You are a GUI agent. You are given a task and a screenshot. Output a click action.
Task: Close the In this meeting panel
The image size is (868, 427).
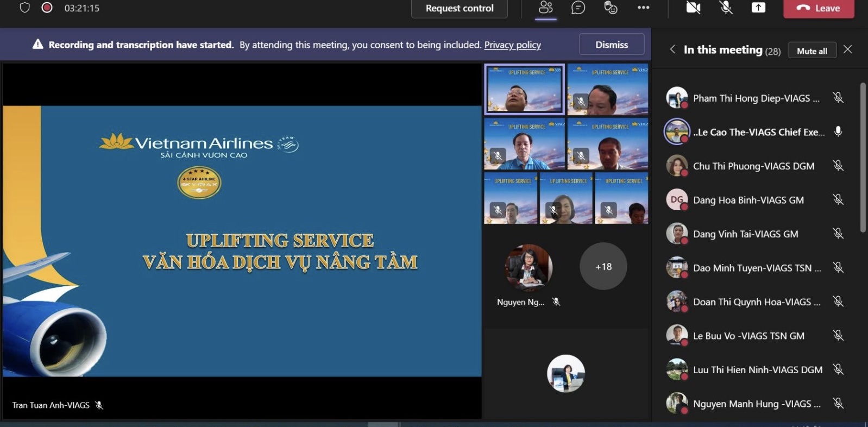(x=848, y=49)
